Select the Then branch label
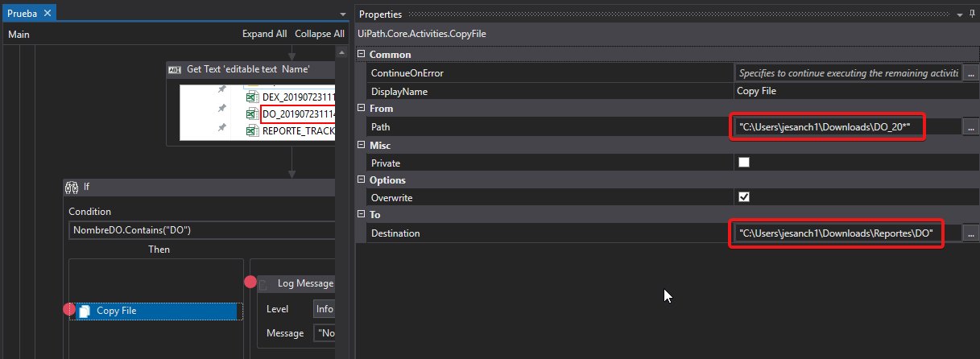The width and height of the screenshot is (980, 359). point(159,250)
